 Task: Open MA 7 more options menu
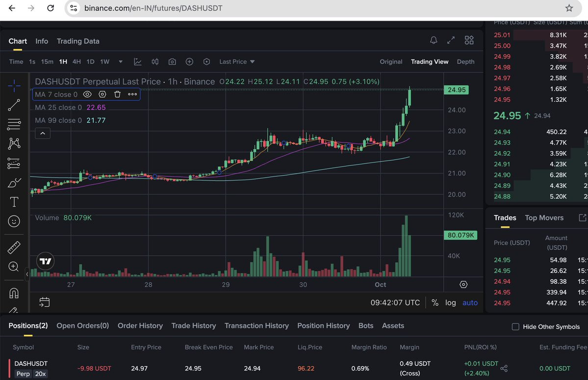132,94
